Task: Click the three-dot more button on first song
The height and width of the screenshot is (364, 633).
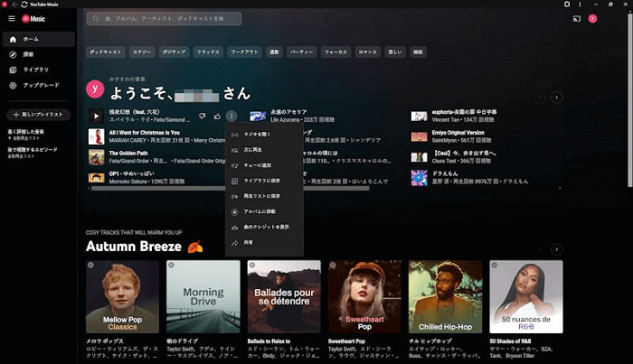Action: 231,117
